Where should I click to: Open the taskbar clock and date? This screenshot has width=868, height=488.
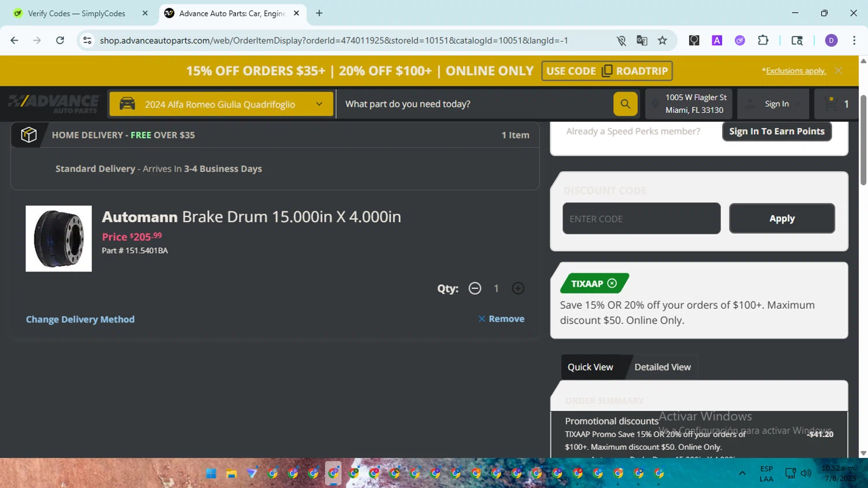click(x=838, y=474)
